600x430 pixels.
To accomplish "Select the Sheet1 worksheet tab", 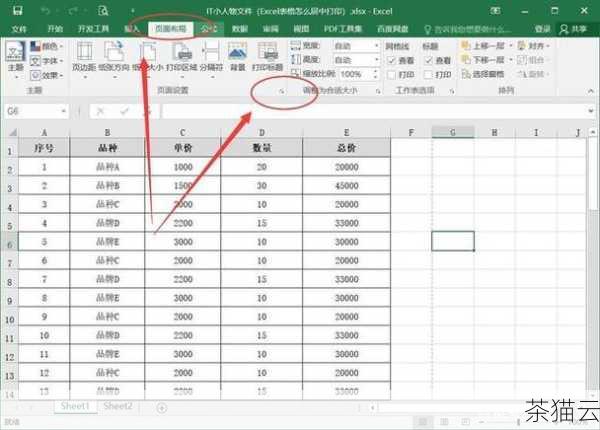I will pos(75,406).
